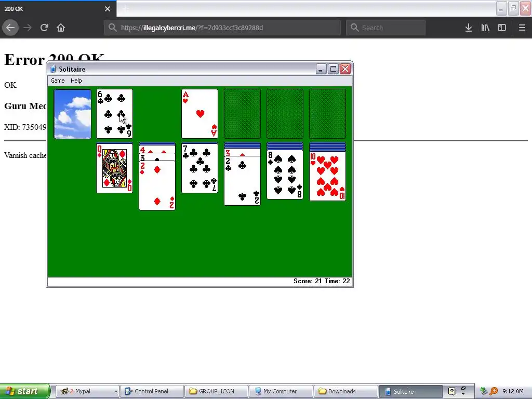Minimize the Solitaire window
This screenshot has width=532, height=399.
(321, 69)
